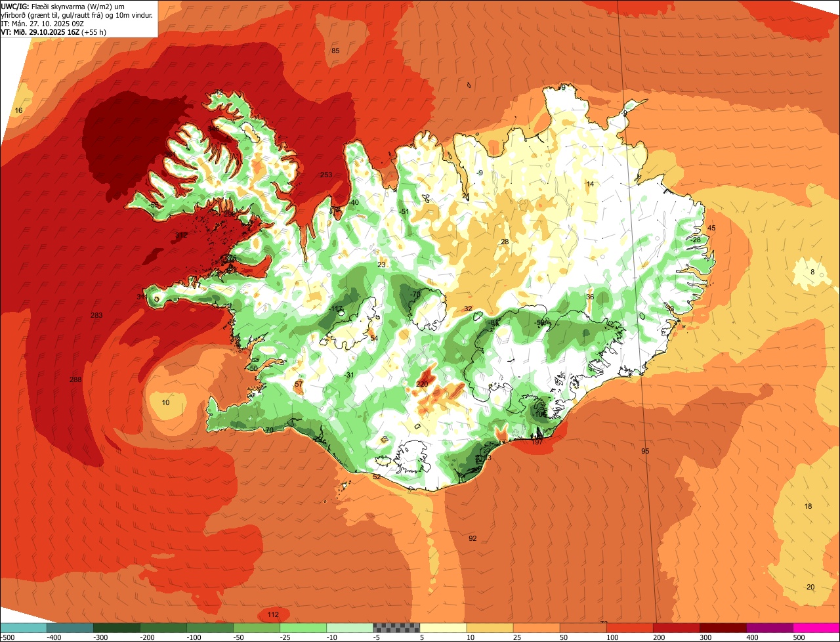Click the map value '54' on the map
The width and height of the screenshot is (840, 642).
[x=374, y=338]
